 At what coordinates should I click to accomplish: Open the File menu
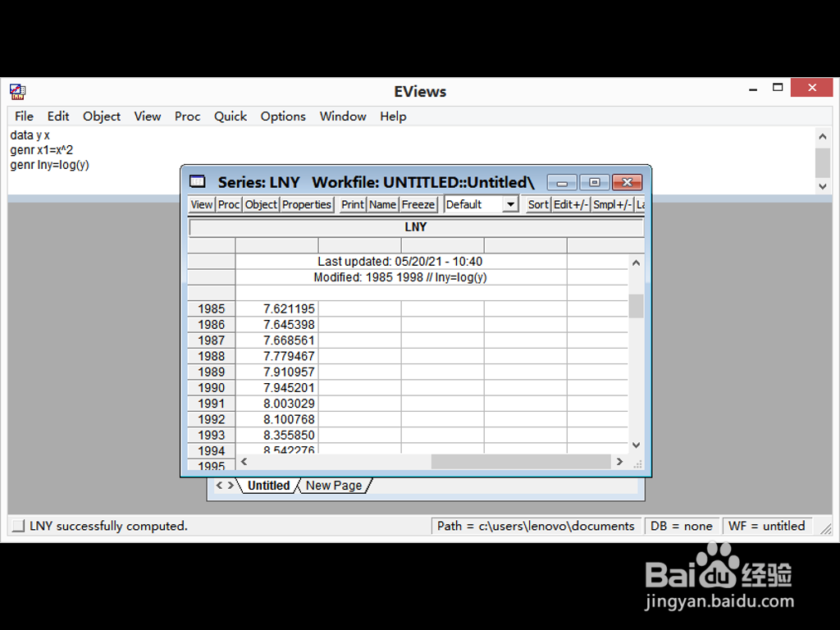(24, 116)
